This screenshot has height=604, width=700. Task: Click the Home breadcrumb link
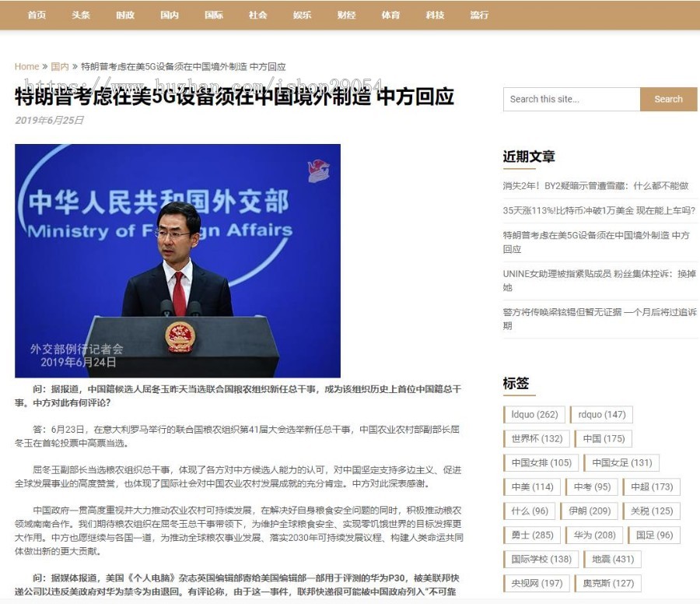pos(26,67)
